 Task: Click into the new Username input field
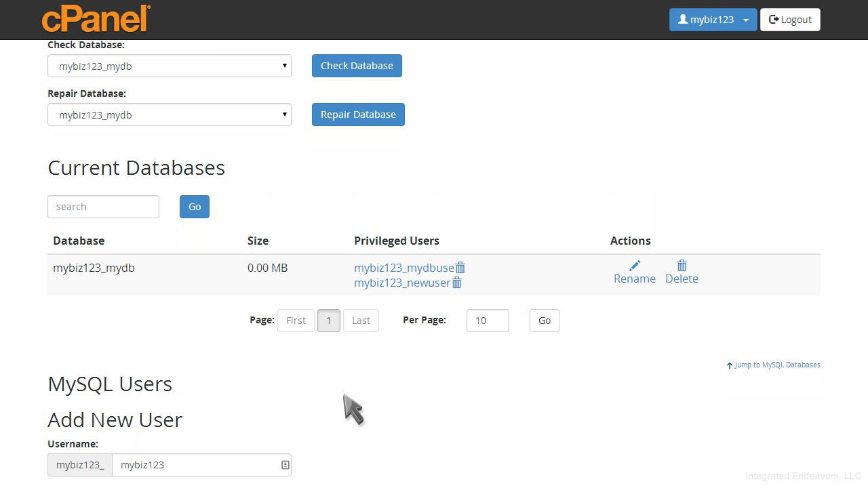click(x=197, y=465)
